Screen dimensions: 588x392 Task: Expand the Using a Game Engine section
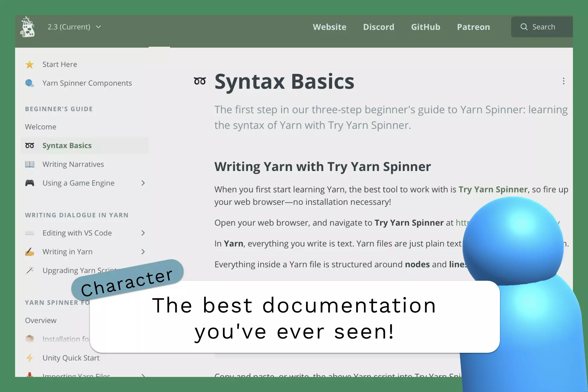[143, 183]
